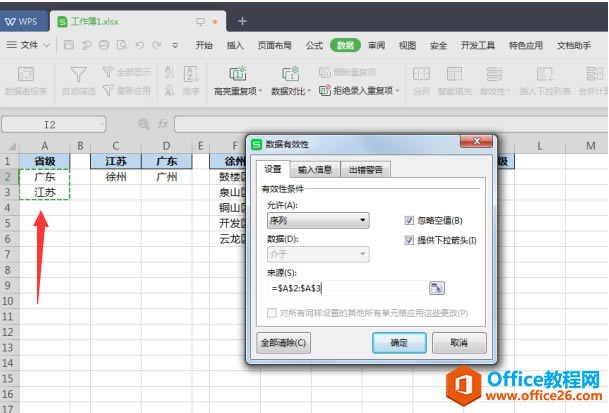Open the disabled 数据 dropdown showing 介于
Viewport: 609px width, 413px height.
(x=318, y=254)
